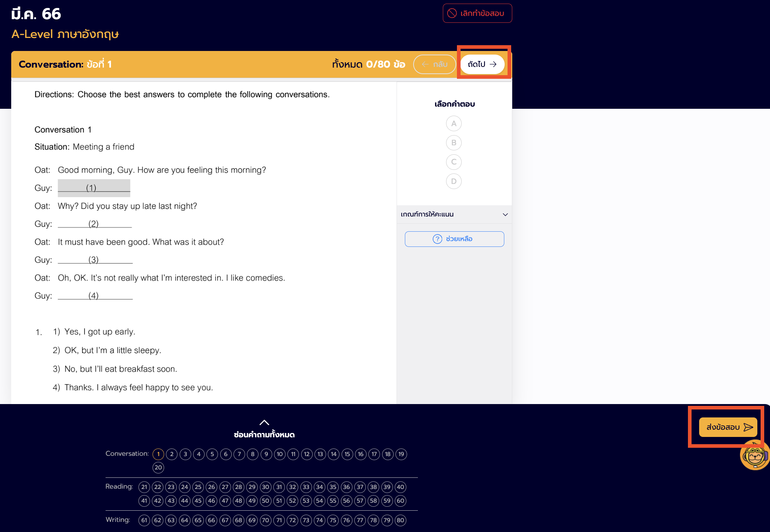Screen dimensions: 770x532
Task: Jump to writing question 61 circle
Action: (x=144, y=520)
